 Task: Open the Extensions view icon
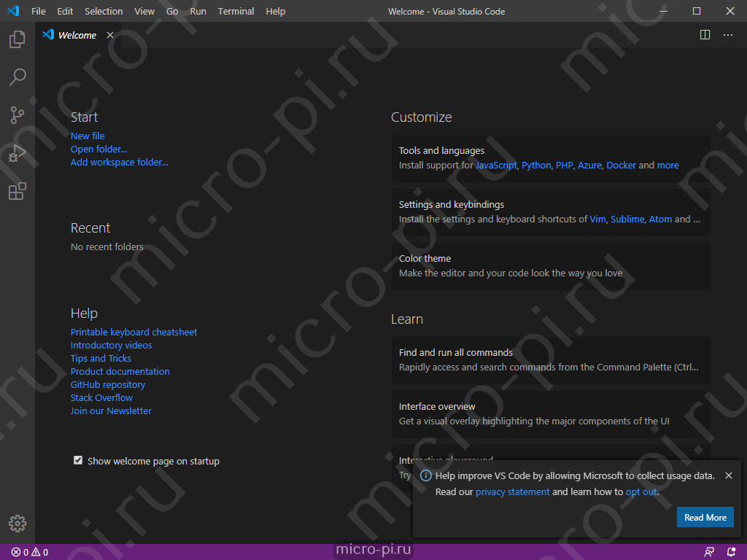18,192
